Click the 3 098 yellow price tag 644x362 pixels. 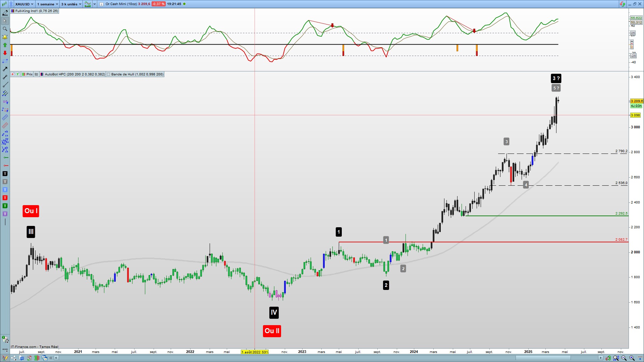tap(636, 115)
